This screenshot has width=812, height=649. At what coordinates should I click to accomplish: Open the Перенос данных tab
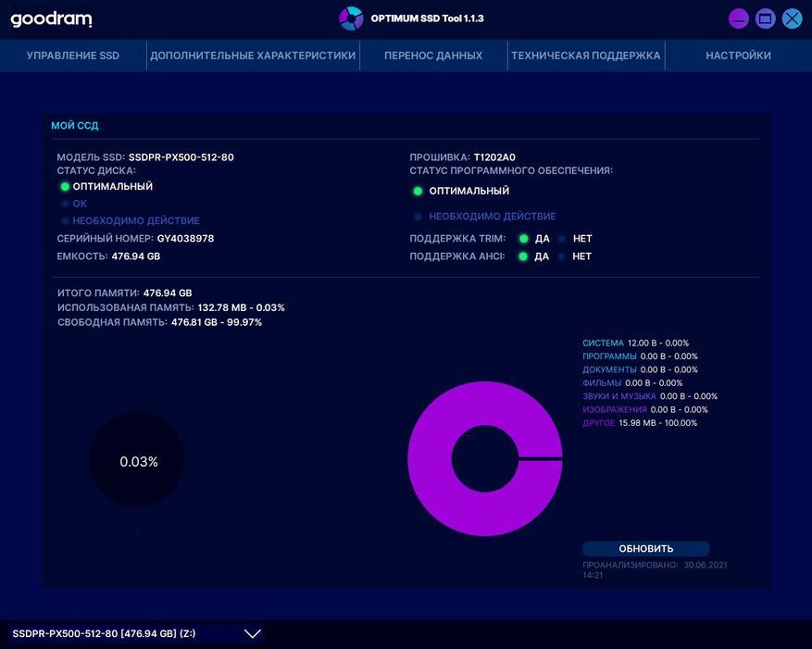(x=433, y=56)
